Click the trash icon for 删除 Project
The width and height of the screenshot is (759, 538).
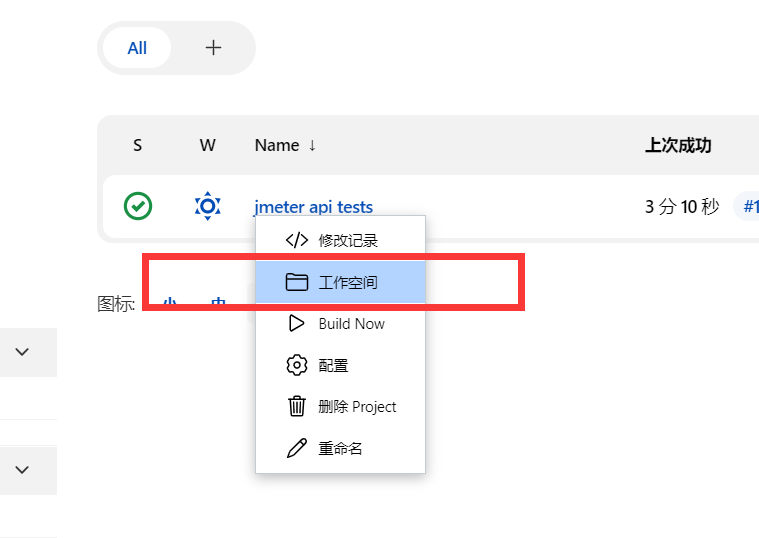[x=296, y=406]
